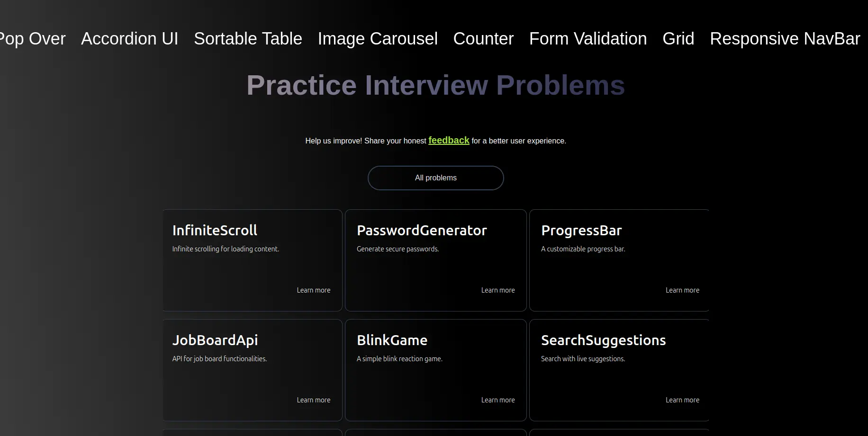Navigate to the Counter problem

[x=483, y=39]
